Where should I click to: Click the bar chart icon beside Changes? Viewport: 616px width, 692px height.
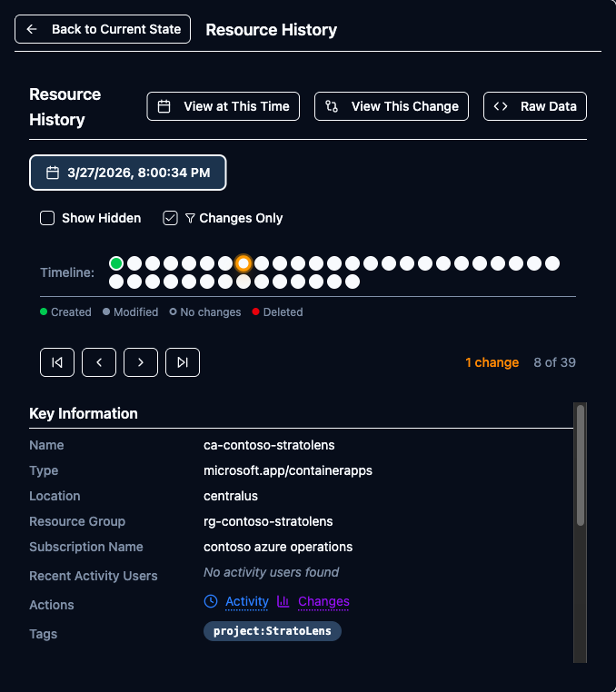pos(283,601)
